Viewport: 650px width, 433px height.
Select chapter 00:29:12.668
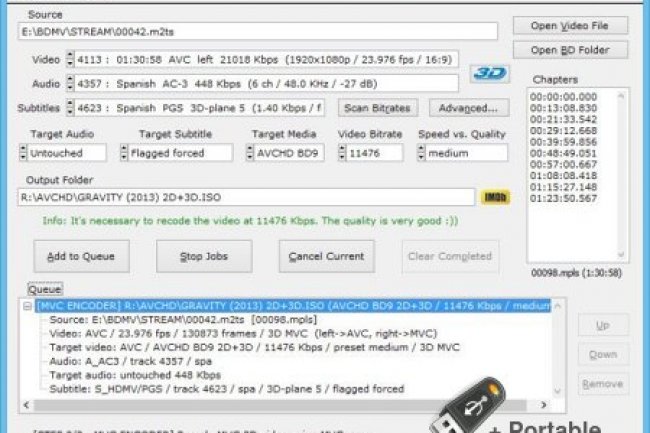point(563,131)
